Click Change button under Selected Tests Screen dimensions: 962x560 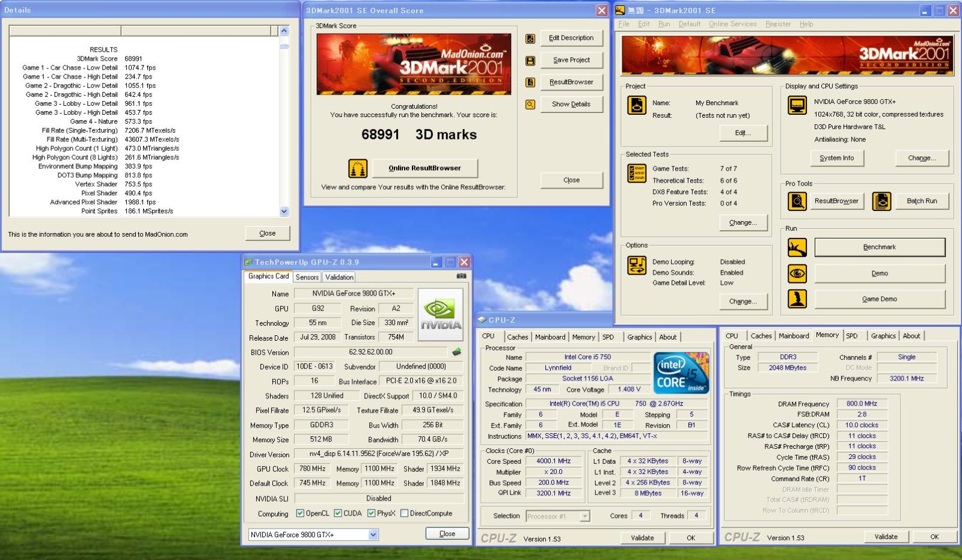743,222
